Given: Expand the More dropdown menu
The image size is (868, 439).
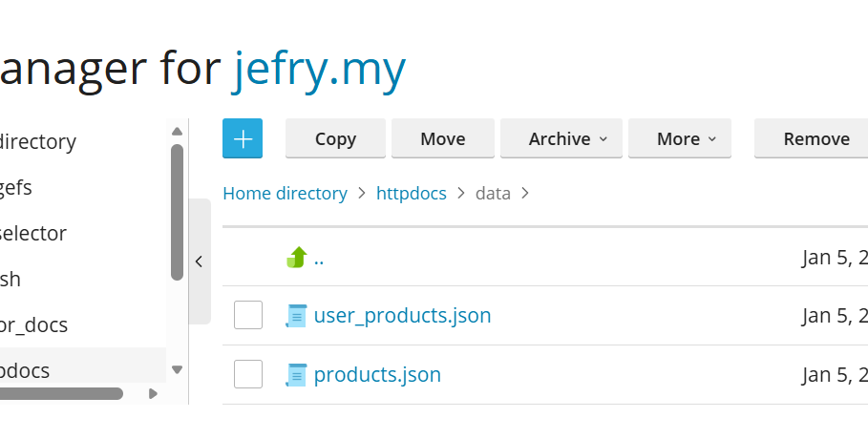Looking at the screenshot, I should click(x=679, y=138).
